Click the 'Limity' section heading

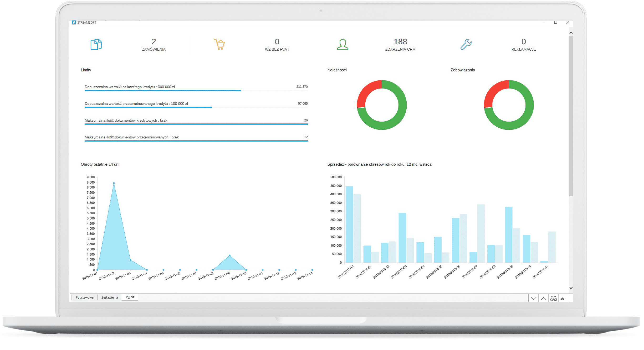click(86, 70)
